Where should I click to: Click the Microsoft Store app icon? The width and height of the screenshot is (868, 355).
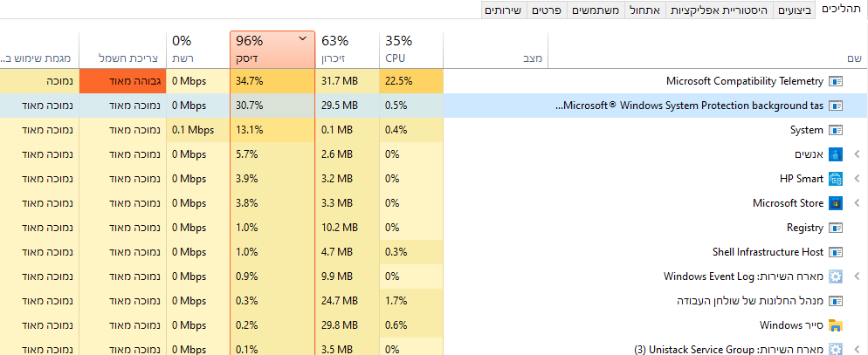pyautogui.click(x=836, y=203)
